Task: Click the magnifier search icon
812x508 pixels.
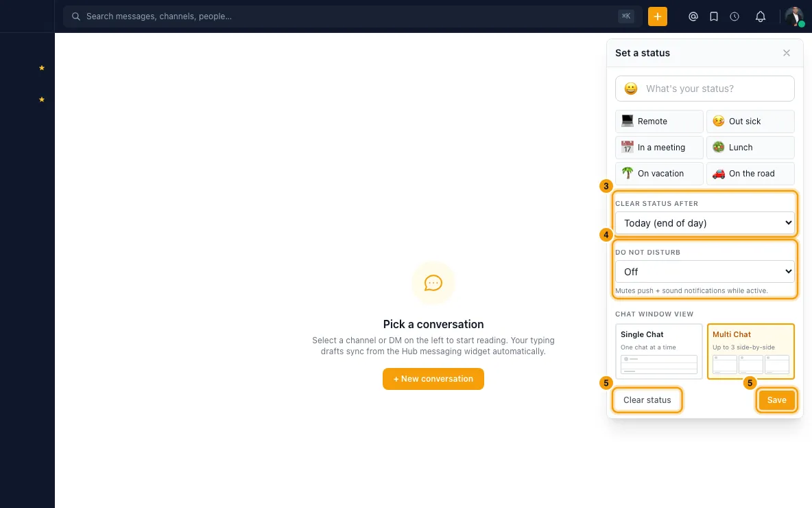Action: [x=75, y=16]
